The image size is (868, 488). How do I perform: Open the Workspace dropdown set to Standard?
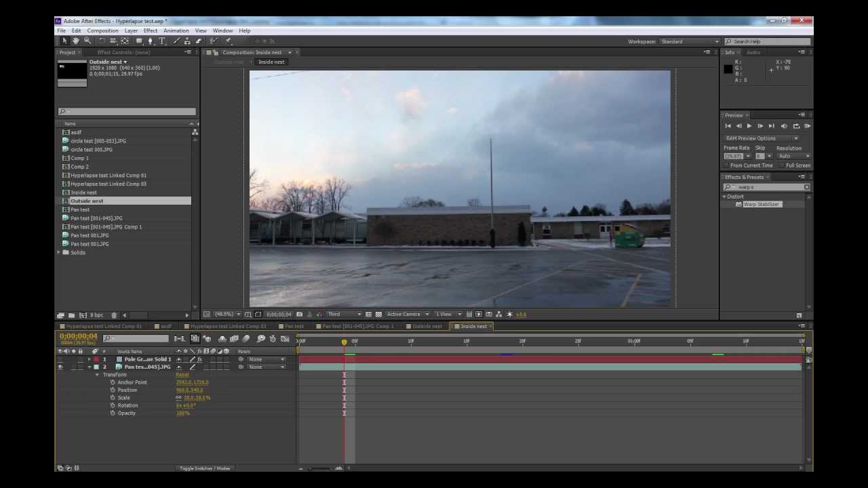pyautogui.click(x=690, y=41)
